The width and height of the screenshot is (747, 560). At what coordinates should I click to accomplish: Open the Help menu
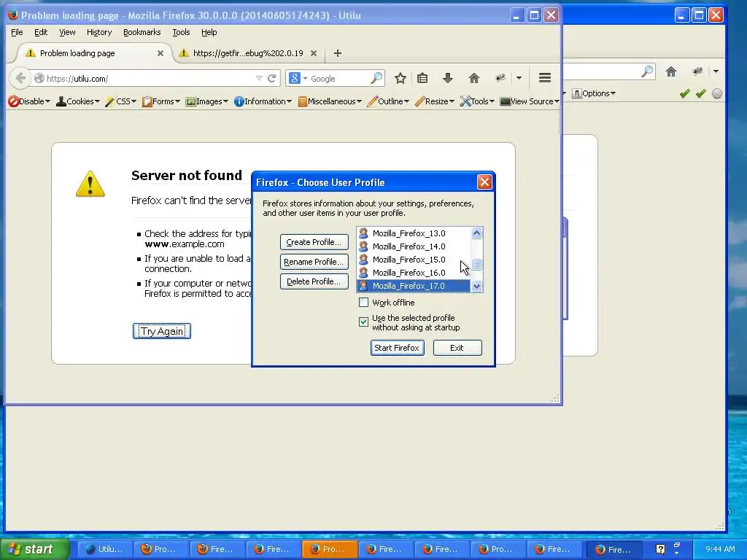209,32
